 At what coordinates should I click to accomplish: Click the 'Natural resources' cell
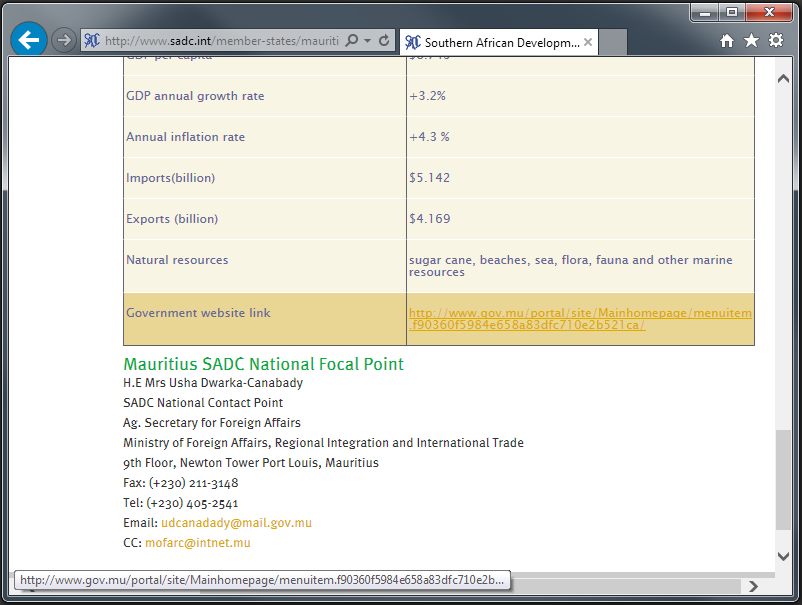(265, 266)
